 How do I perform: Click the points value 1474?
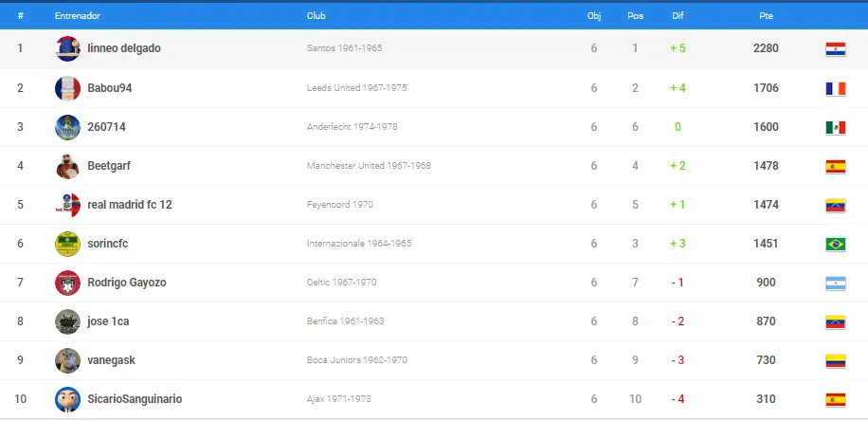[x=767, y=205]
